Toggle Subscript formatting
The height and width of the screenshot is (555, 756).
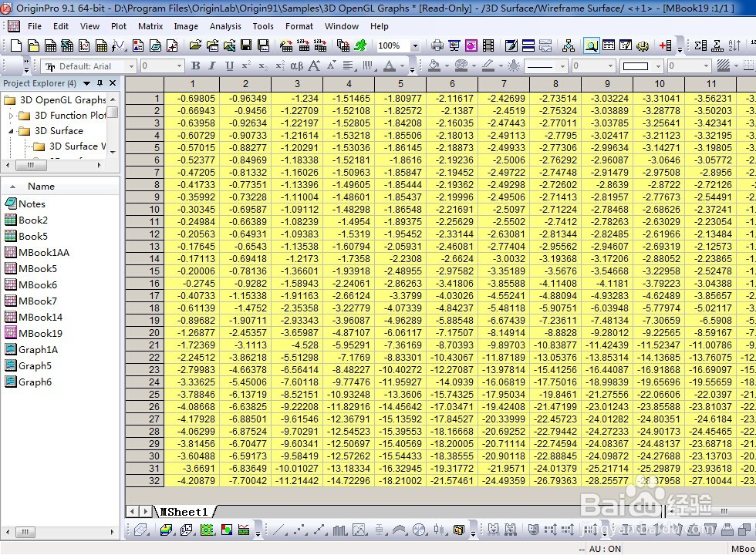click(x=263, y=66)
